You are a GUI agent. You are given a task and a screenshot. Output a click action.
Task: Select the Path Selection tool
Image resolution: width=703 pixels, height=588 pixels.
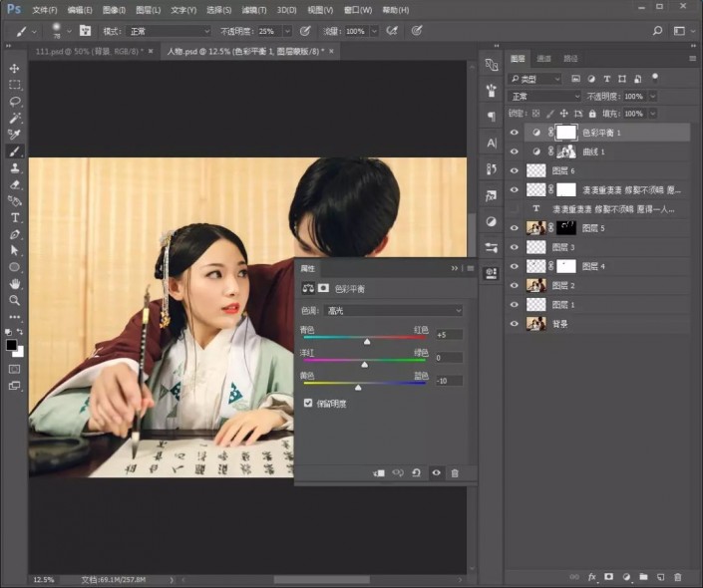coord(14,250)
